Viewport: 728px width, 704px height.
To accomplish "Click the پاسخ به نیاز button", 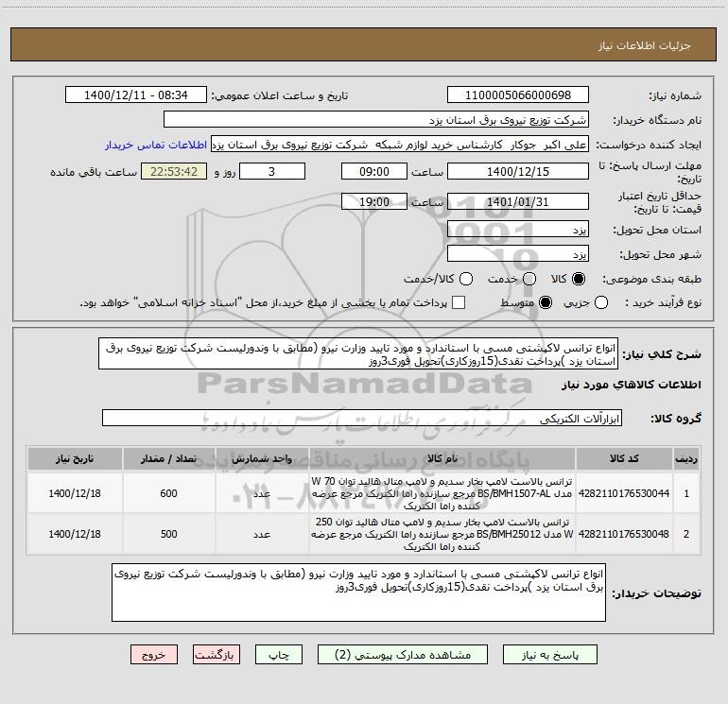I will (549, 655).
